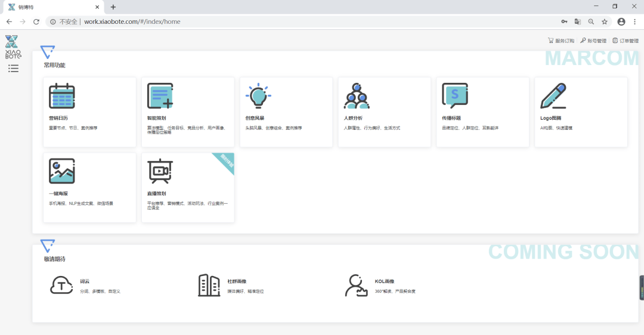This screenshot has height=335, width=644.
Task: Click the 智能策划 card title
Action: click(156, 118)
